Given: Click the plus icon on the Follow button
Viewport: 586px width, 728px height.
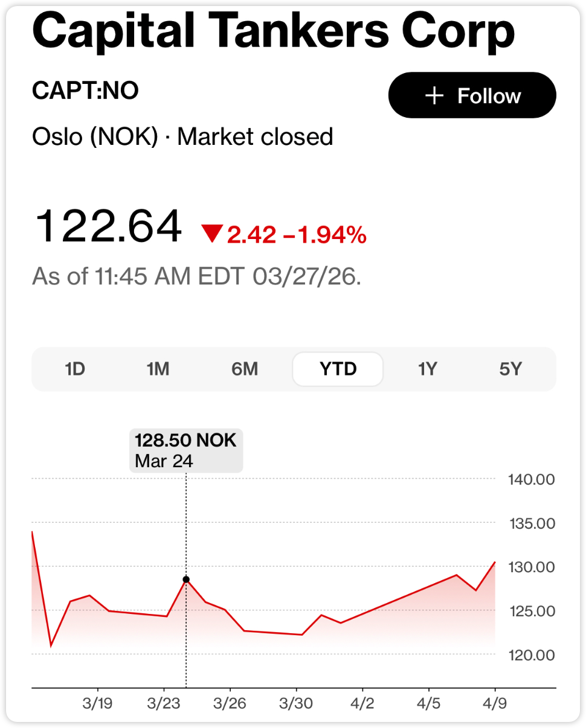Looking at the screenshot, I should (x=434, y=96).
